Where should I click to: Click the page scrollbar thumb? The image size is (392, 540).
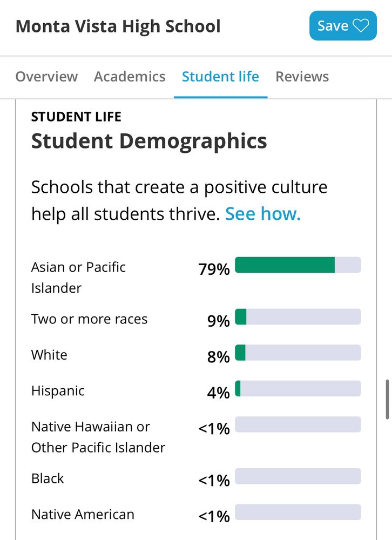[388, 400]
